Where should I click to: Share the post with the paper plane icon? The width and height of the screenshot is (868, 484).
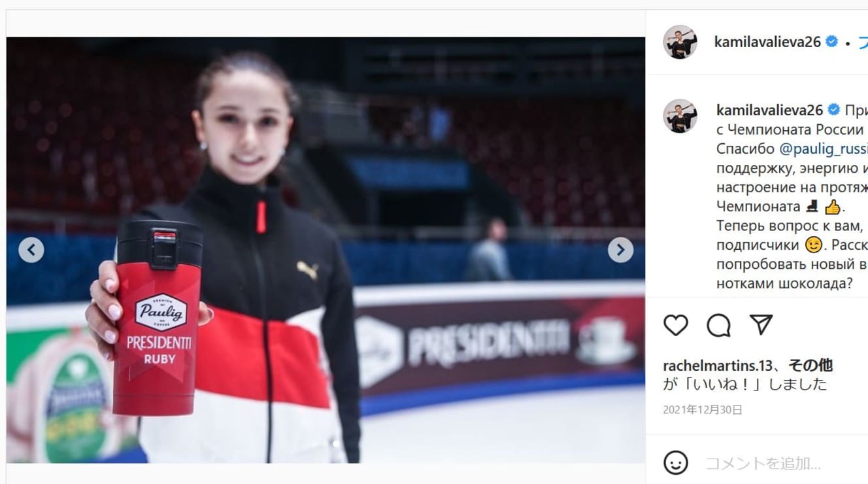tap(761, 324)
